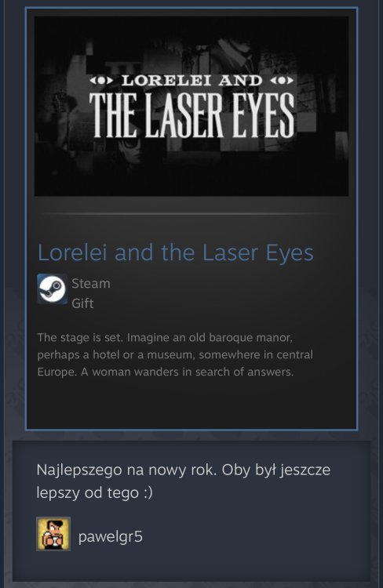Click the Steam logo icon
The width and height of the screenshot is (383, 588).
coord(53,289)
